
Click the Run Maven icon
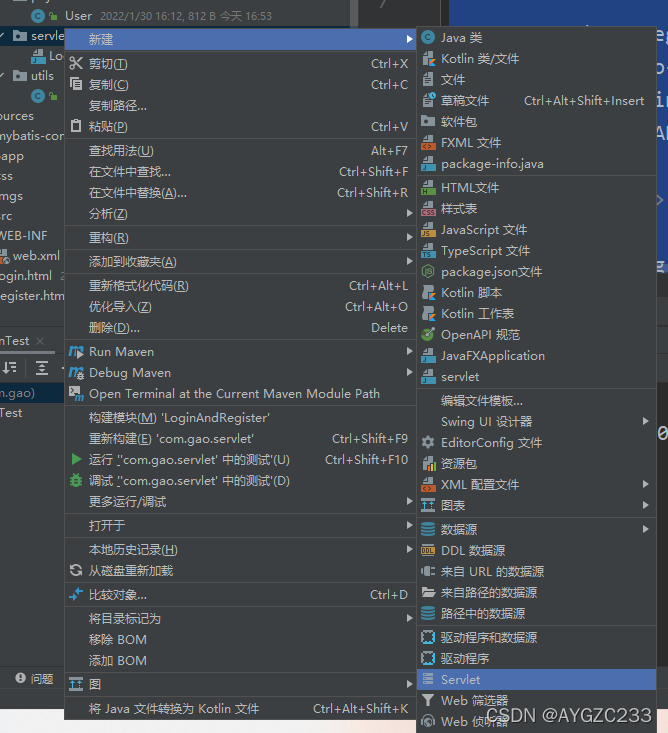[x=76, y=352]
